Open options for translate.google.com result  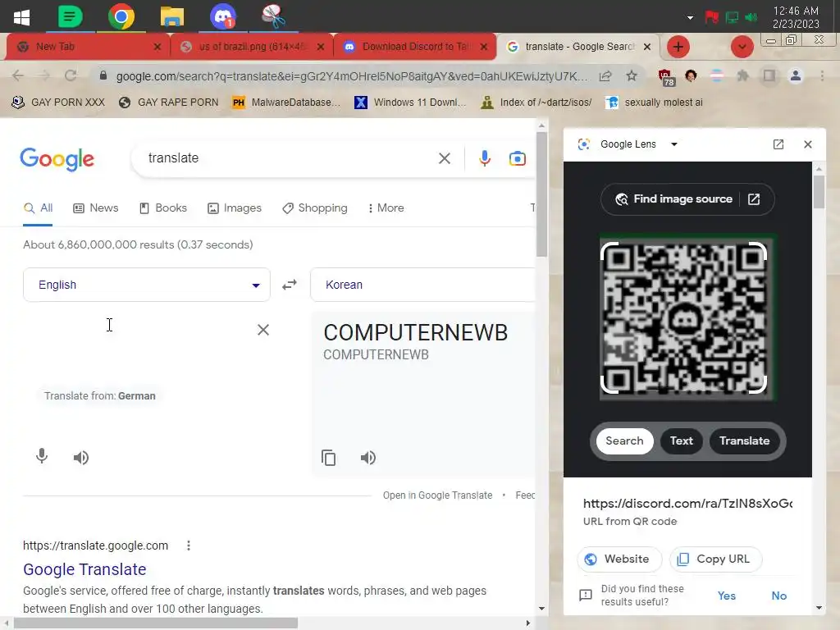pyautogui.click(x=188, y=546)
